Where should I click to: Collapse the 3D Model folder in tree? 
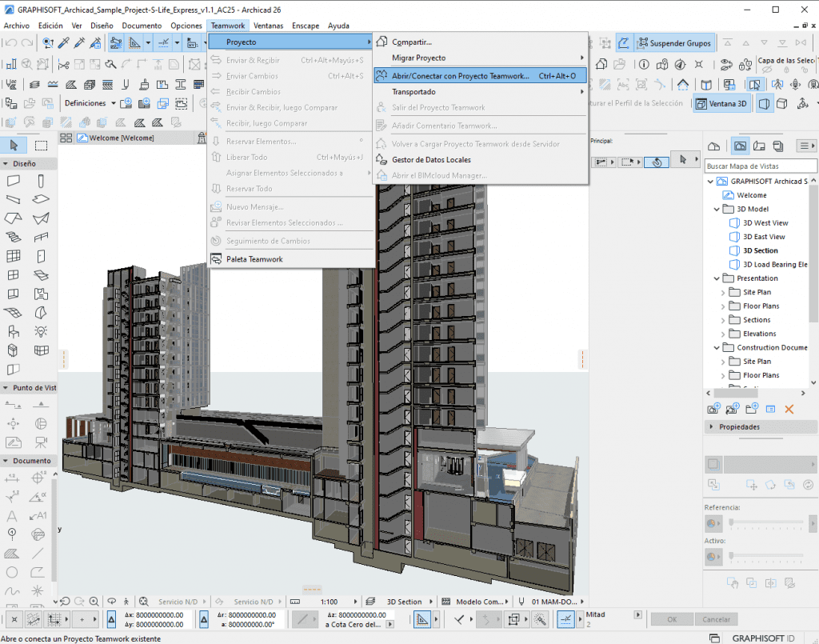click(x=717, y=209)
